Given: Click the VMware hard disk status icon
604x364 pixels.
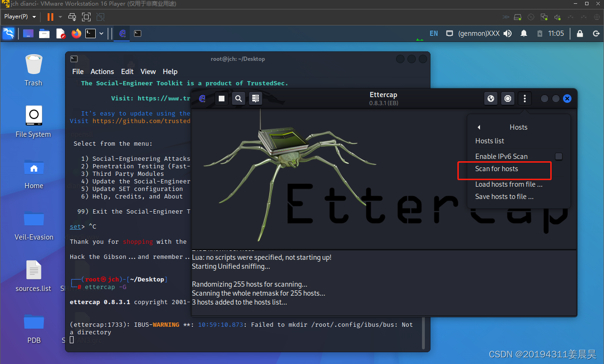Looking at the screenshot, I should (518, 17).
